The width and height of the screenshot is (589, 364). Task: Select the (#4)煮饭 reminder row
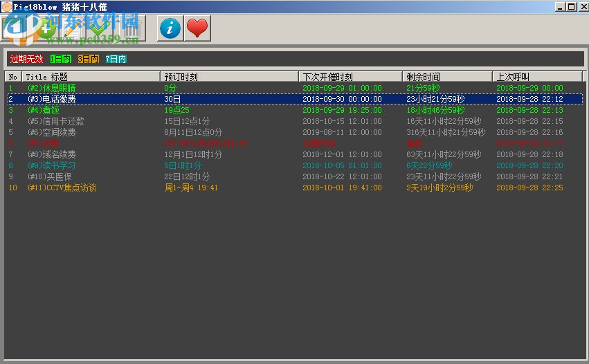tap(295, 110)
